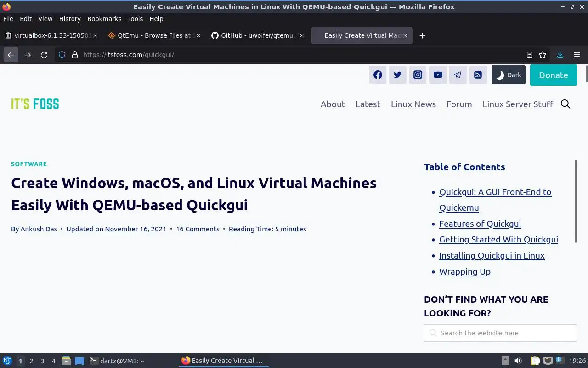This screenshot has height=368, width=588.
Task: Open the Firefox hamburger menu
Action: pyautogui.click(x=577, y=55)
